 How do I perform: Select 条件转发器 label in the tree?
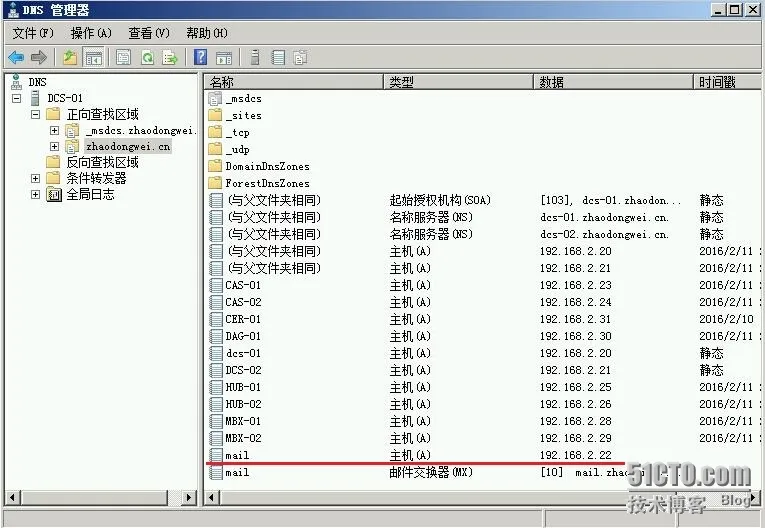(x=96, y=179)
